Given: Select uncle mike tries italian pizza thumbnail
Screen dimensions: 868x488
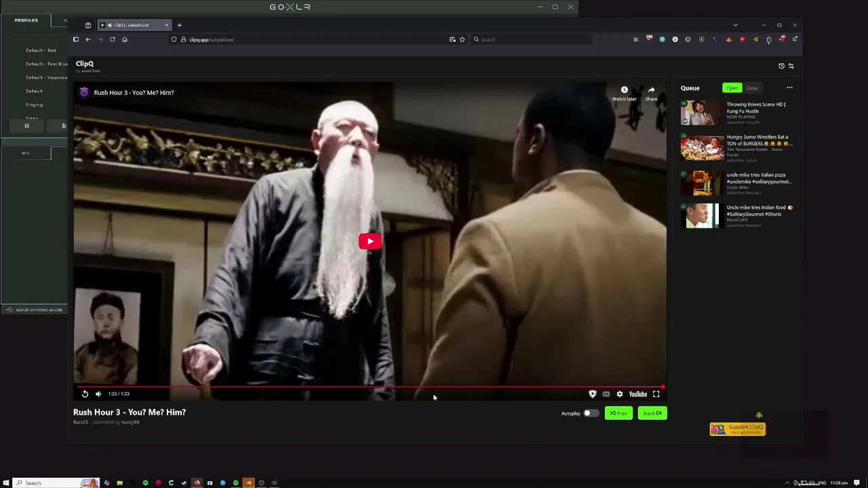Looking at the screenshot, I should [x=702, y=183].
